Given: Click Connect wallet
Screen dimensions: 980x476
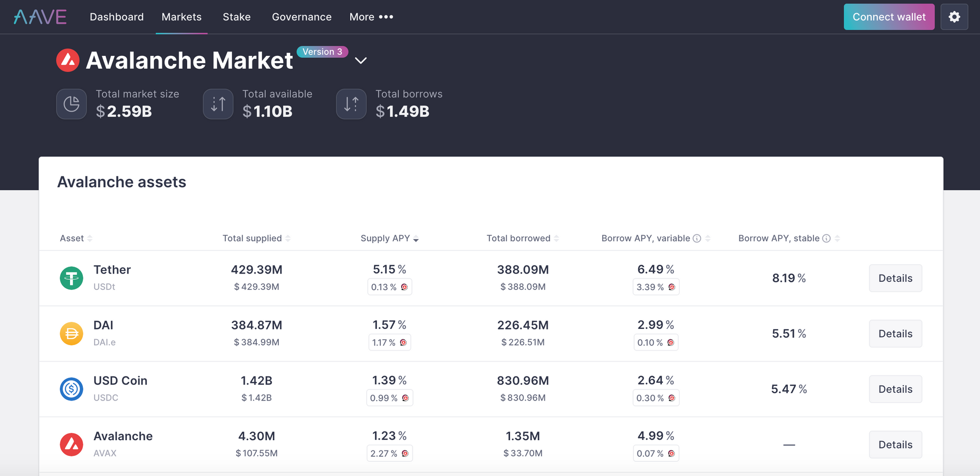Looking at the screenshot, I should pyautogui.click(x=889, y=16).
